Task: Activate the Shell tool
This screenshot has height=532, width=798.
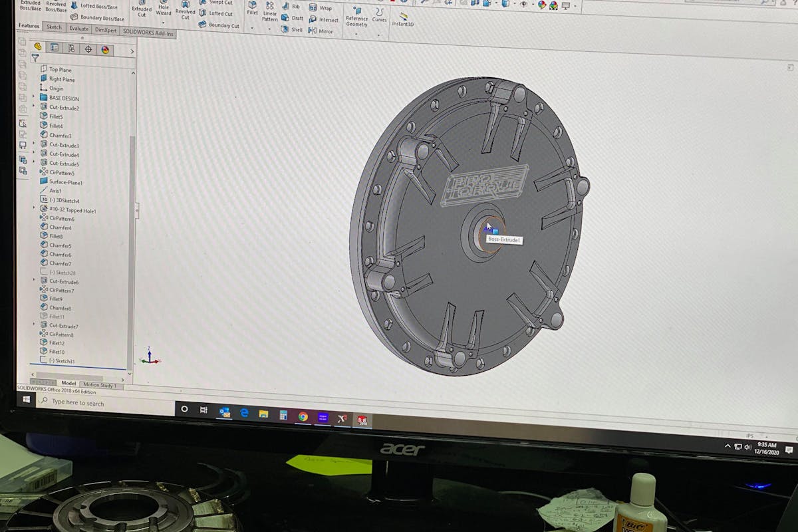Action: pyautogui.click(x=285, y=29)
